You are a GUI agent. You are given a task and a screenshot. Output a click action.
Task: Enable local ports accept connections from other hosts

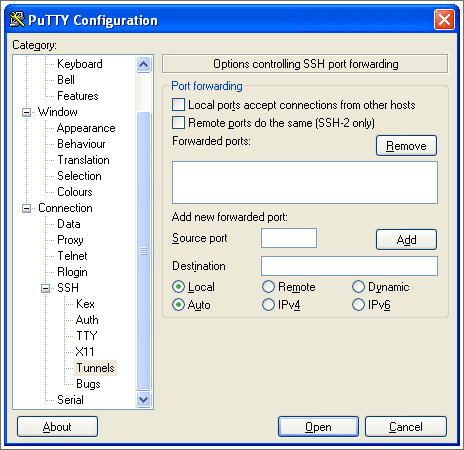[178, 105]
